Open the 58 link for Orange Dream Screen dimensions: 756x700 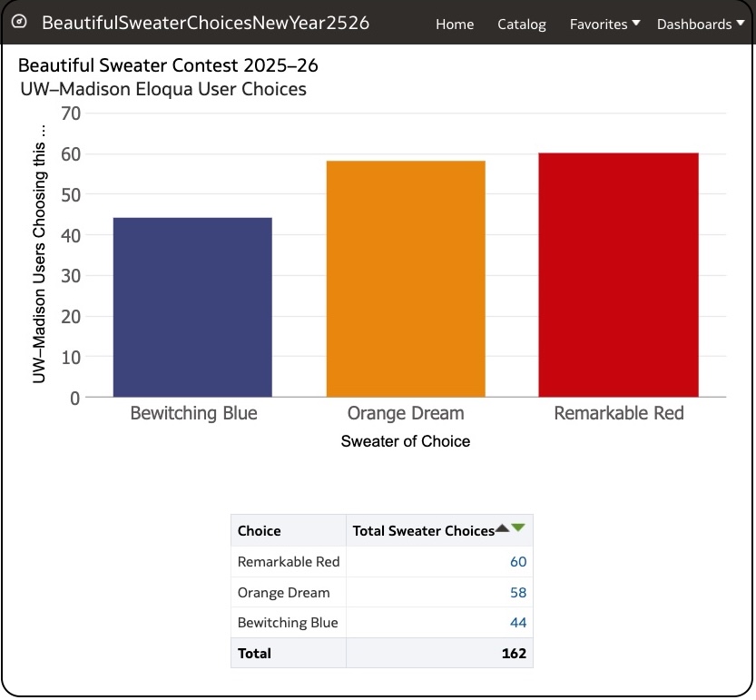point(517,593)
